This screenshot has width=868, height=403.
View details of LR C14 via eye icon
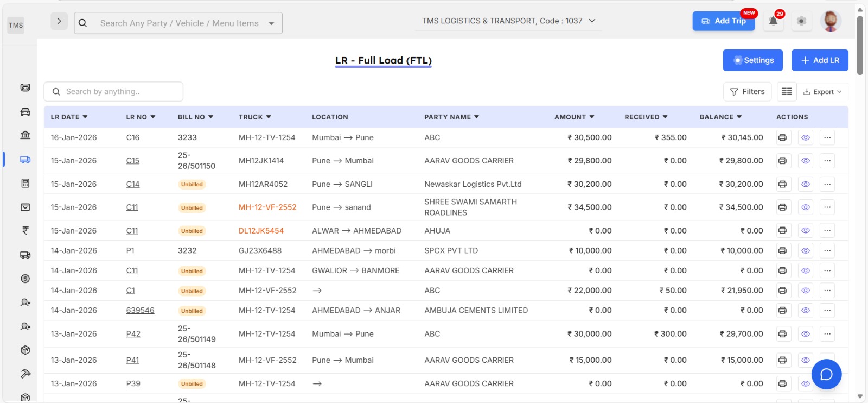(806, 185)
